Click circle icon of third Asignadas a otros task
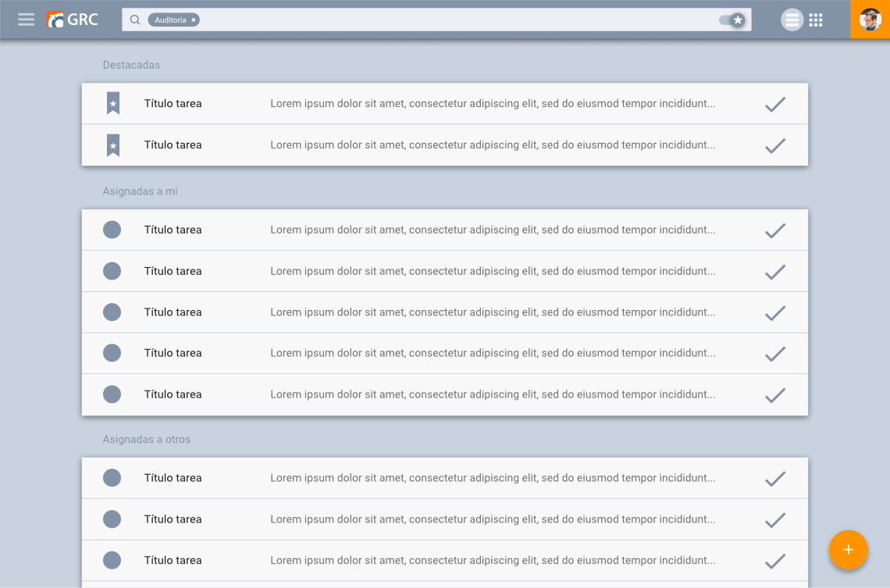 [x=112, y=560]
